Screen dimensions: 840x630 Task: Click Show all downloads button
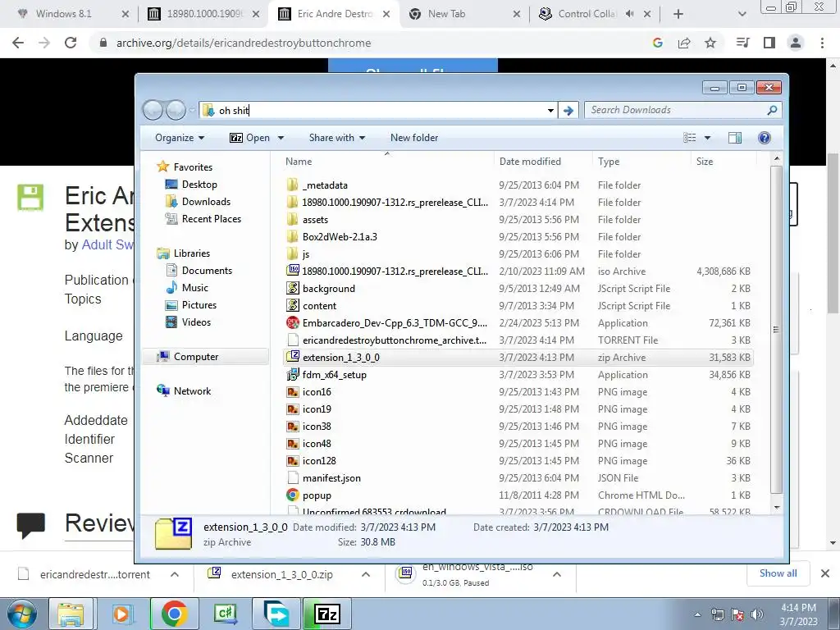click(778, 573)
